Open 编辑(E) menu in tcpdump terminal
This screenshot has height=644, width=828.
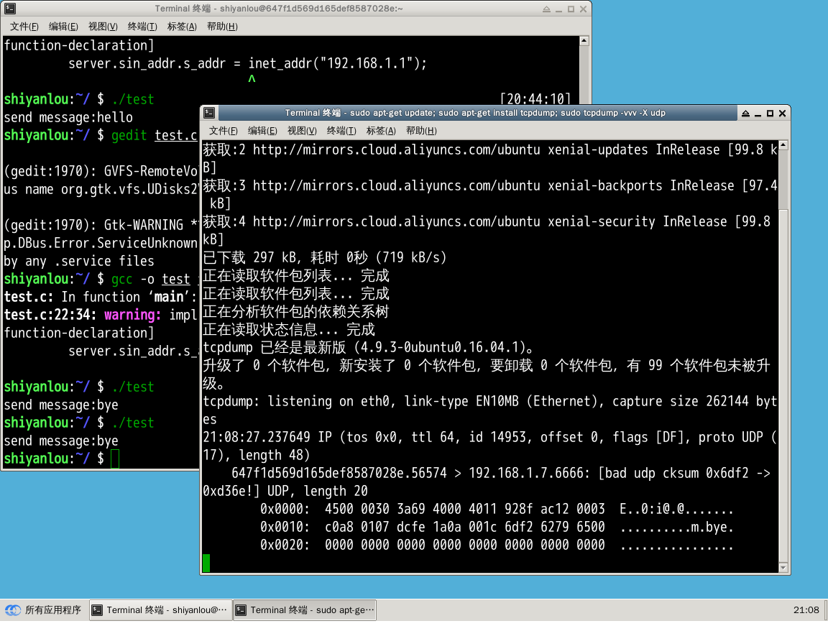click(x=262, y=131)
